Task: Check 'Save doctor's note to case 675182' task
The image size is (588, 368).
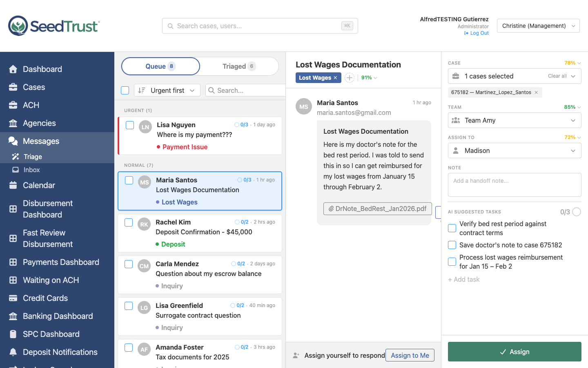Action: click(452, 245)
